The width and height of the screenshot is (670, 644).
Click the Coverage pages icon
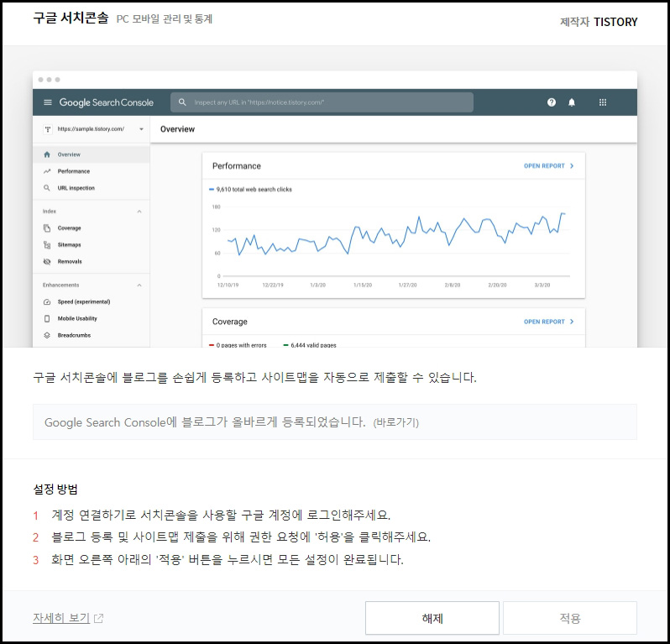pos(47,228)
